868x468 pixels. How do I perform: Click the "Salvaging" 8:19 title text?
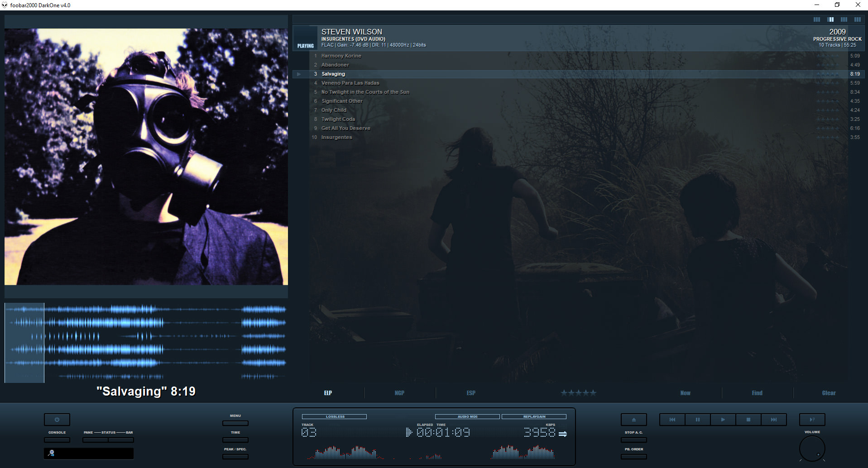pyautogui.click(x=146, y=391)
